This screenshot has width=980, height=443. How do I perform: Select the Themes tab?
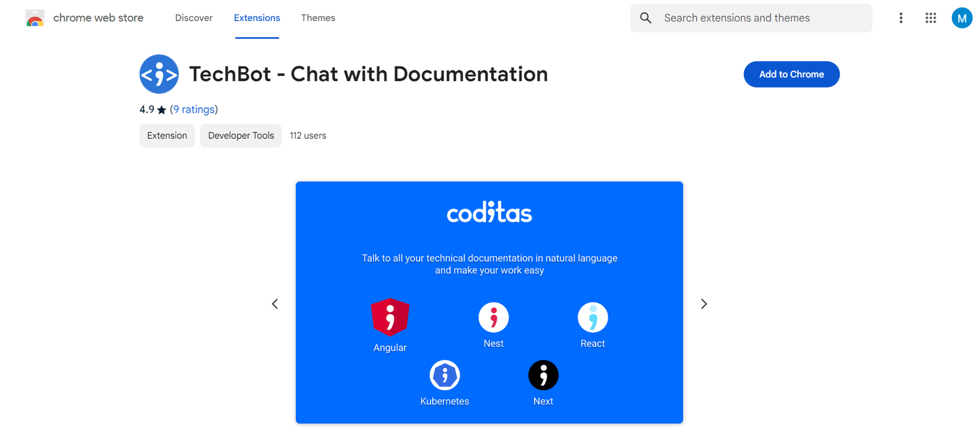point(318,18)
